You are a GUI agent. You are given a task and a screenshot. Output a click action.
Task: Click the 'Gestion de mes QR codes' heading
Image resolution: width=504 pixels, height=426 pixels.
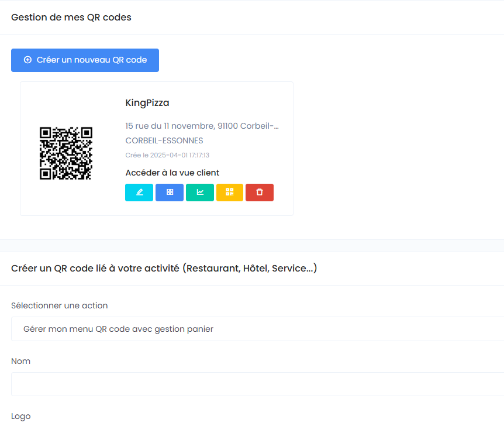tap(71, 18)
